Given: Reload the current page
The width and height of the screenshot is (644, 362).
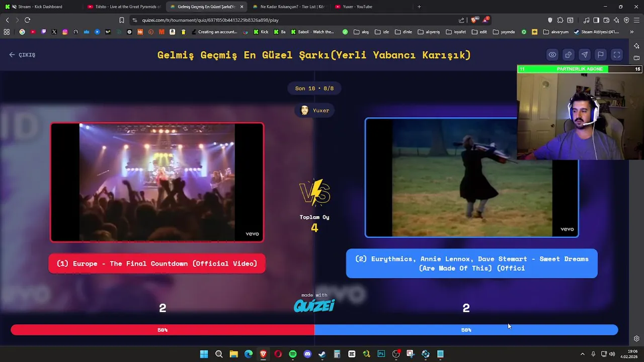Looking at the screenshot, I should [27, 20].
